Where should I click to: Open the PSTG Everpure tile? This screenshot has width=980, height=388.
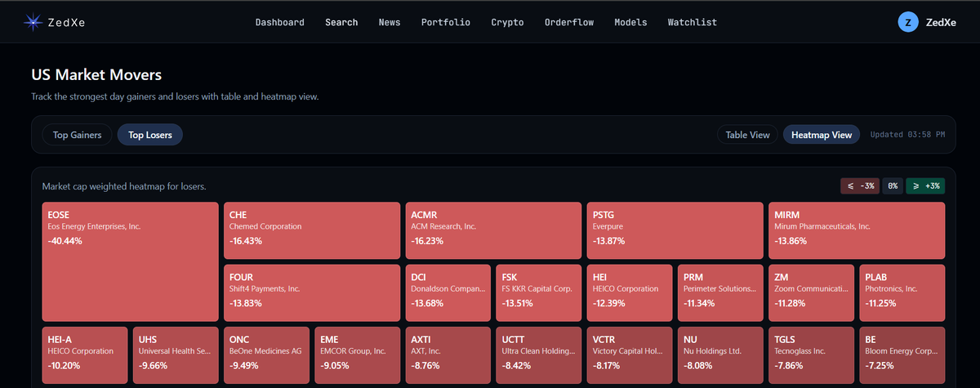[x=675, y=230]
